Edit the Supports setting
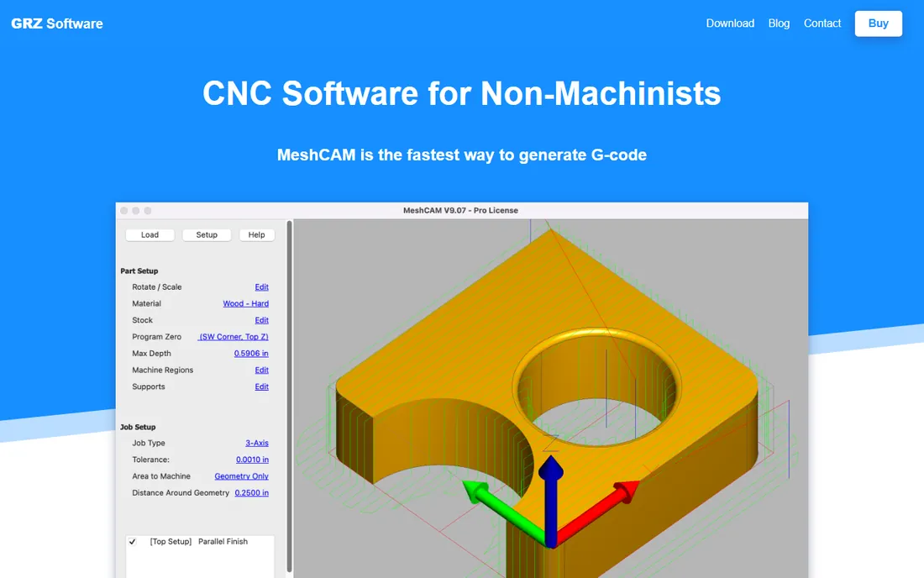924x578 pixels. (261, 386)
